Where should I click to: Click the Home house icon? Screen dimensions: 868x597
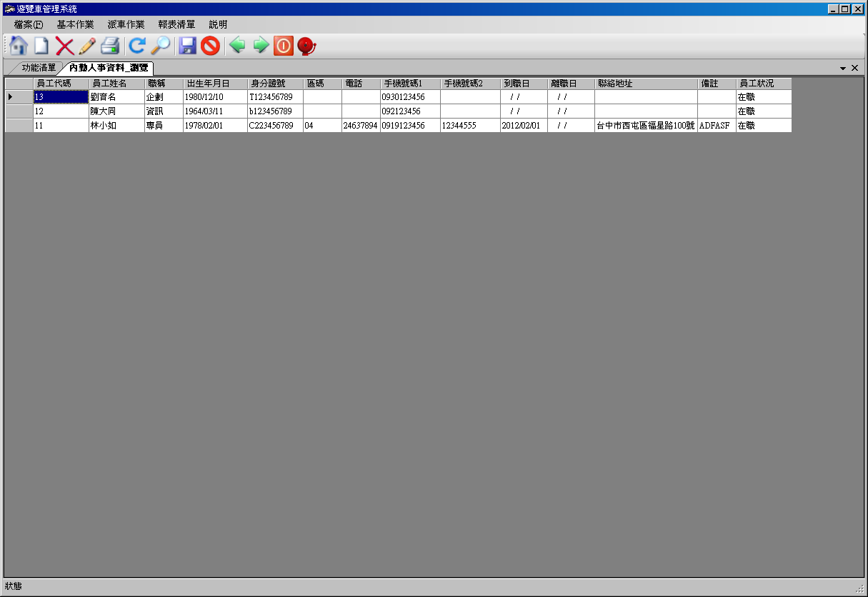[19, 46]
